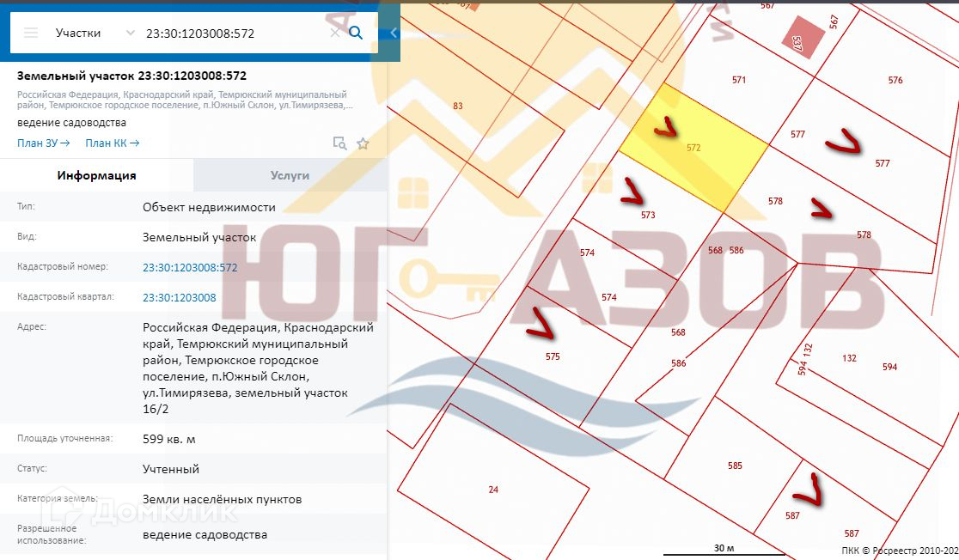The width and height of the screenshot is (959, 560).
Task: Click the ПКК © Росреестр copyright text
Action: click(900, 551)
